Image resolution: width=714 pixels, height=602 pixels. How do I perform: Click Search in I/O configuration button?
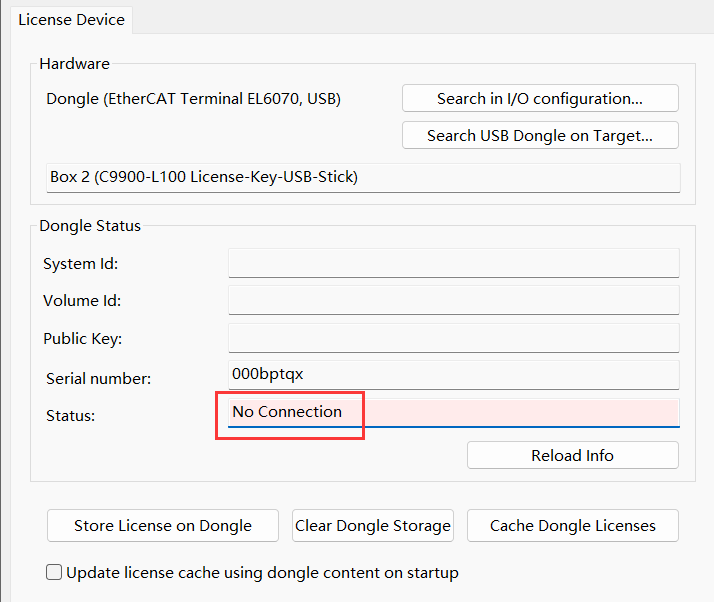click(x=540, y=98)
